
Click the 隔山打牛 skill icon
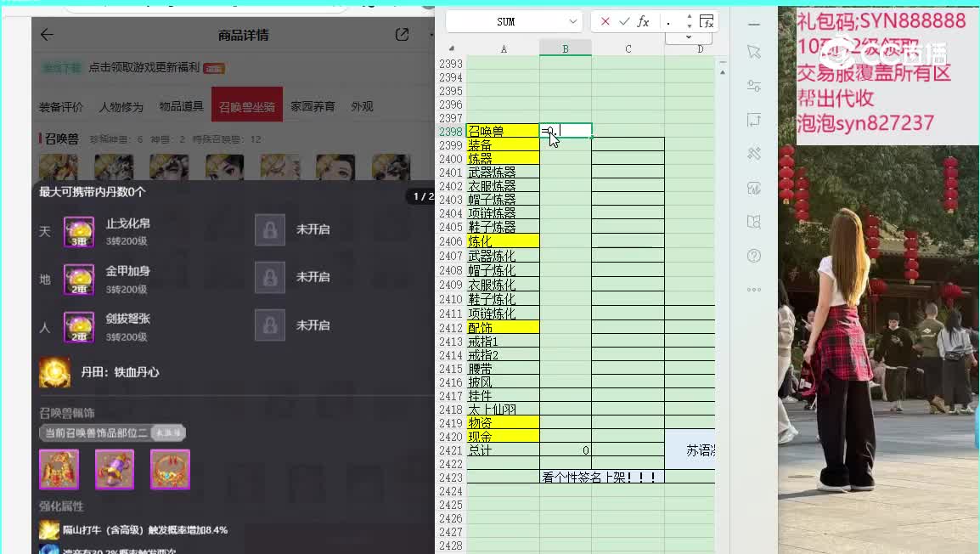(x=49, y=529)
